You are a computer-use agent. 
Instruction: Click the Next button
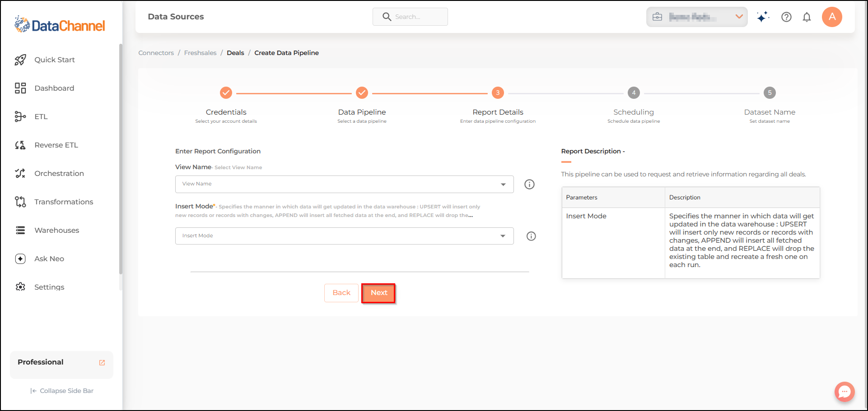pyautogui.click(x=378, y=293)
